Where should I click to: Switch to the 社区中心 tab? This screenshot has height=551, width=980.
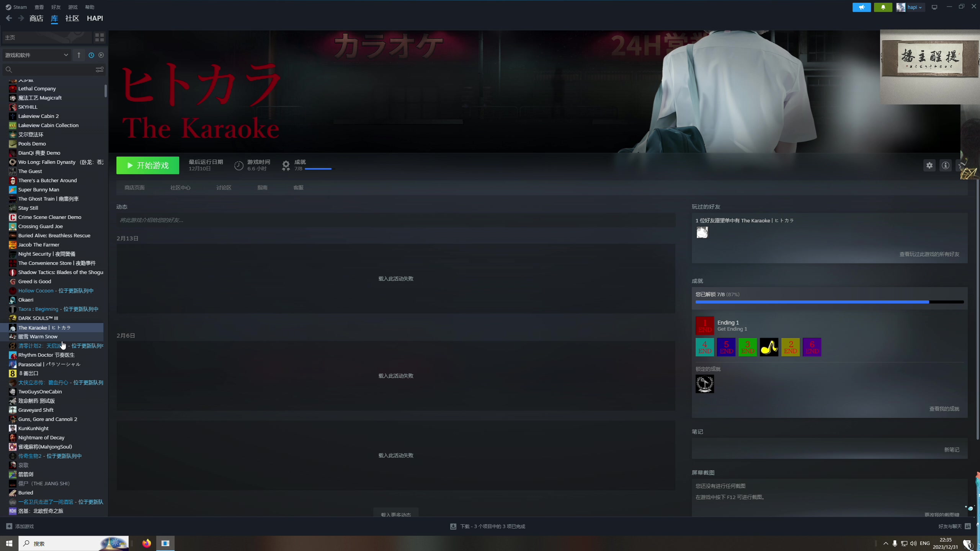(180, 187)
